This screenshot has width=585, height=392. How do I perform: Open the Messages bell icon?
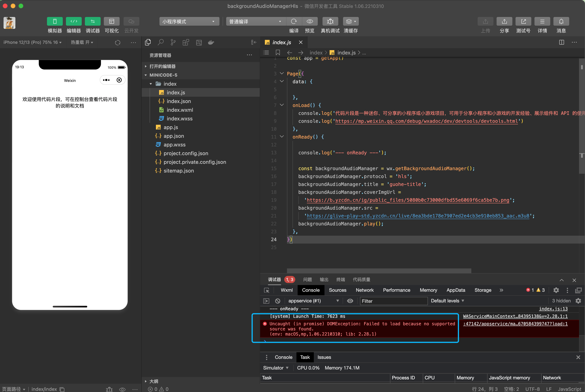pos(561,22)
